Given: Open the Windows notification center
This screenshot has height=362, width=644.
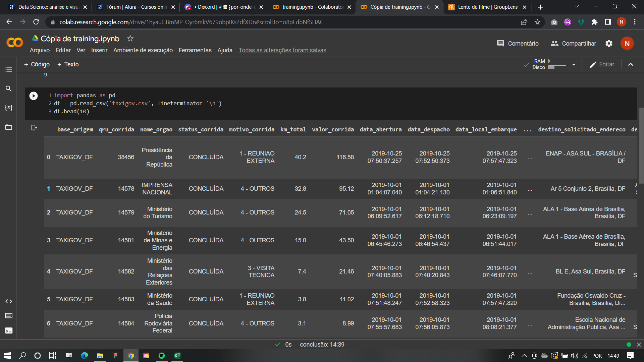Looking at the screenshot, I should coord(630,356).
